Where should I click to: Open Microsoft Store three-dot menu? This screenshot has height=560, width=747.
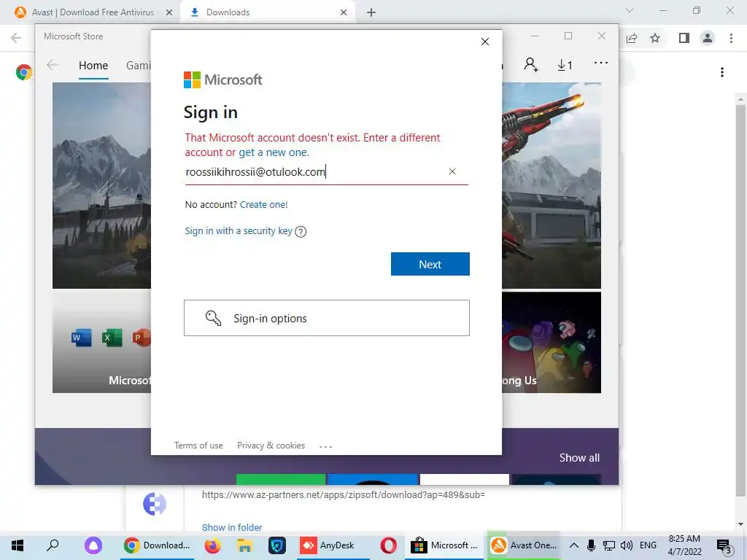point(601,63)
